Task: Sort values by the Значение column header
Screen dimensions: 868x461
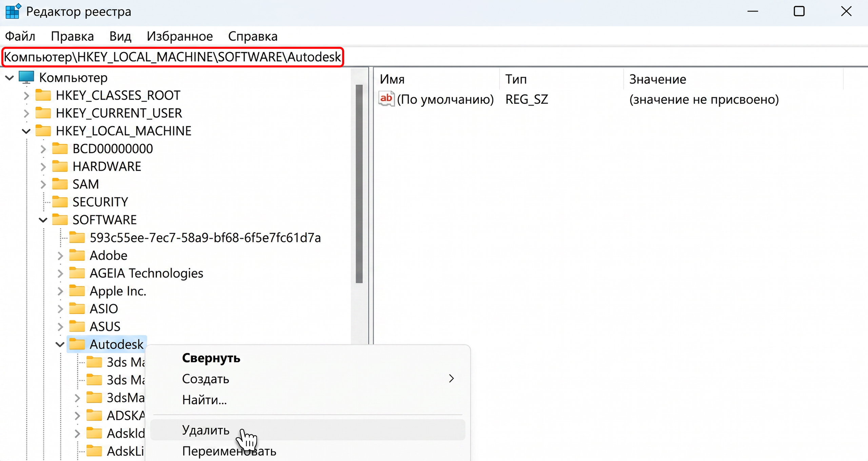Action: tap(733, 79)
